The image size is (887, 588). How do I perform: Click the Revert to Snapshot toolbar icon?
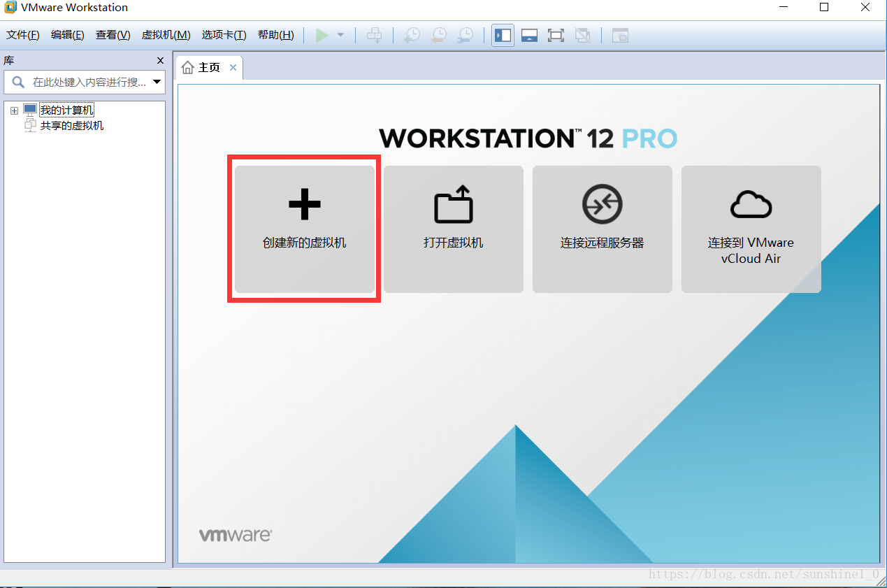click(x=438, y=35)
